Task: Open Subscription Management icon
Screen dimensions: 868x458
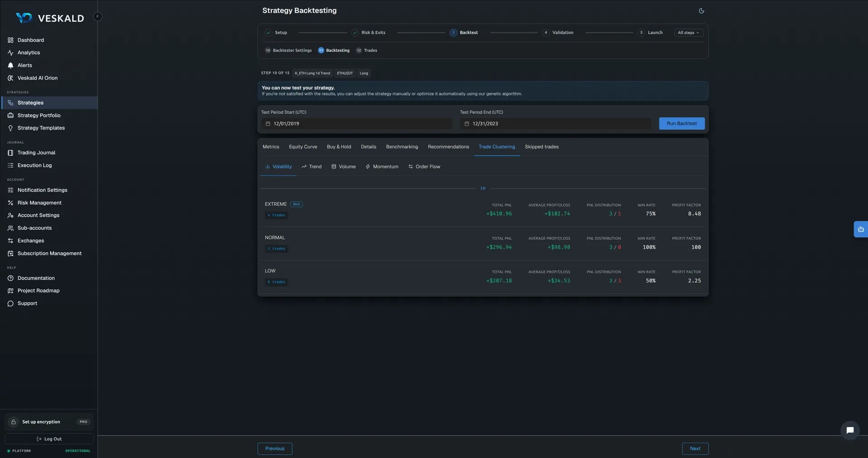Action: (x=10, y=253)
